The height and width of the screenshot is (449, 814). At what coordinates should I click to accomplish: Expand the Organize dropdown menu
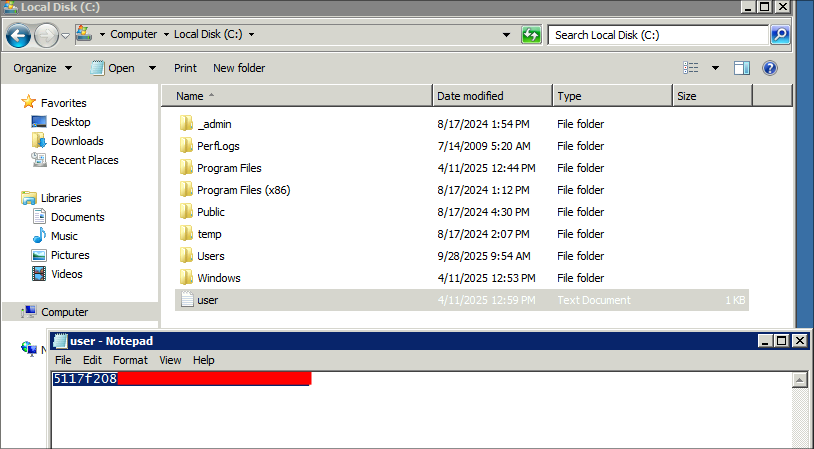pos(43,68)
